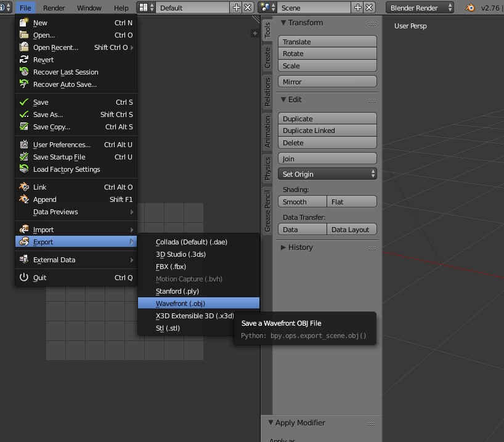Click the Duplicate Linked button
Screen dimensions: 504x442
327,131
